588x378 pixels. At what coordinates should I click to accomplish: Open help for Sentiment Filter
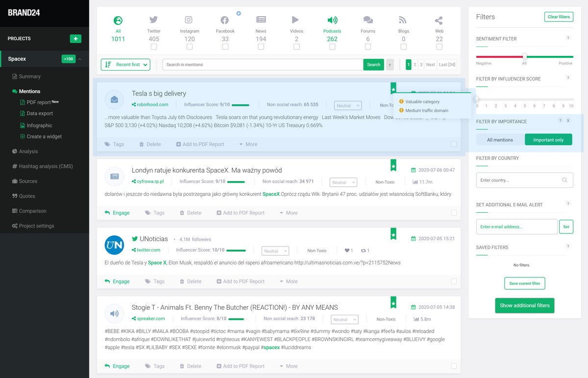(x=568, y=38)
